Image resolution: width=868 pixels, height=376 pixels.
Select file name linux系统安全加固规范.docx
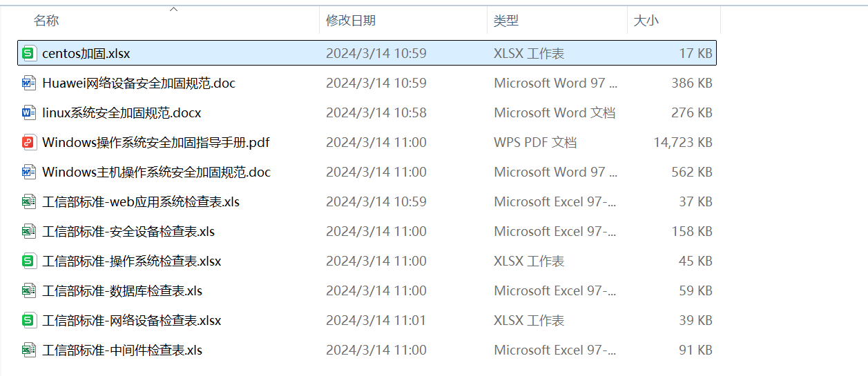(x=122, y=112)
